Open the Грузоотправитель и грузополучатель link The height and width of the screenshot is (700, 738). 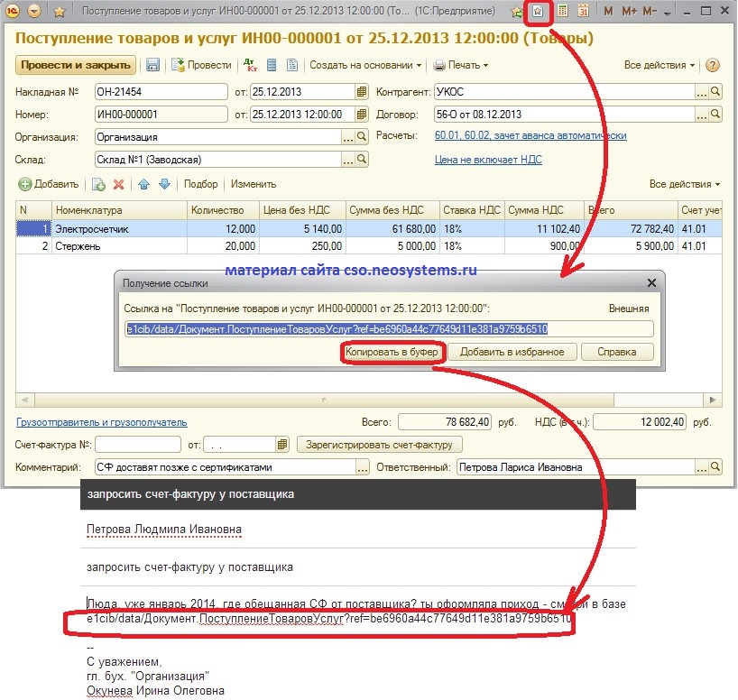pos(102,421)
